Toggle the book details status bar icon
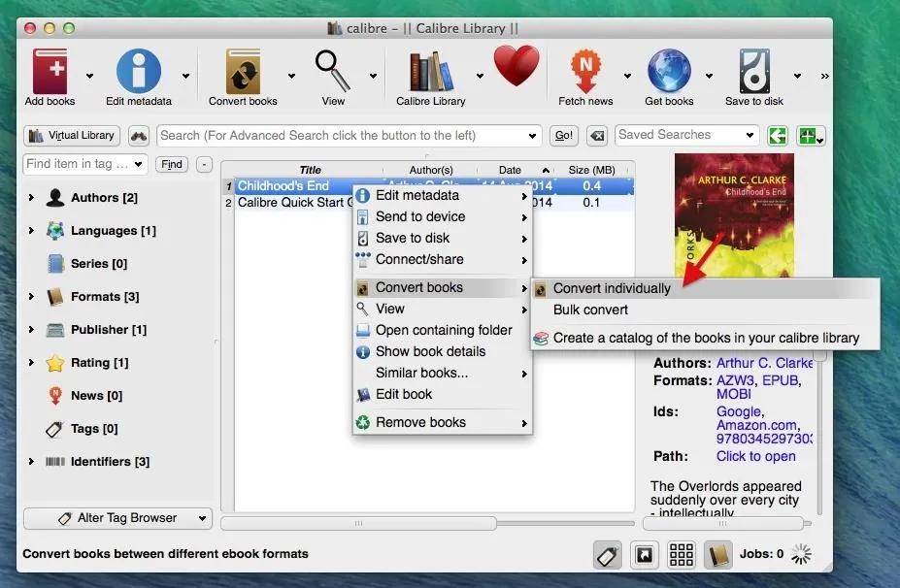900x588 pixels. pos(718,555)
